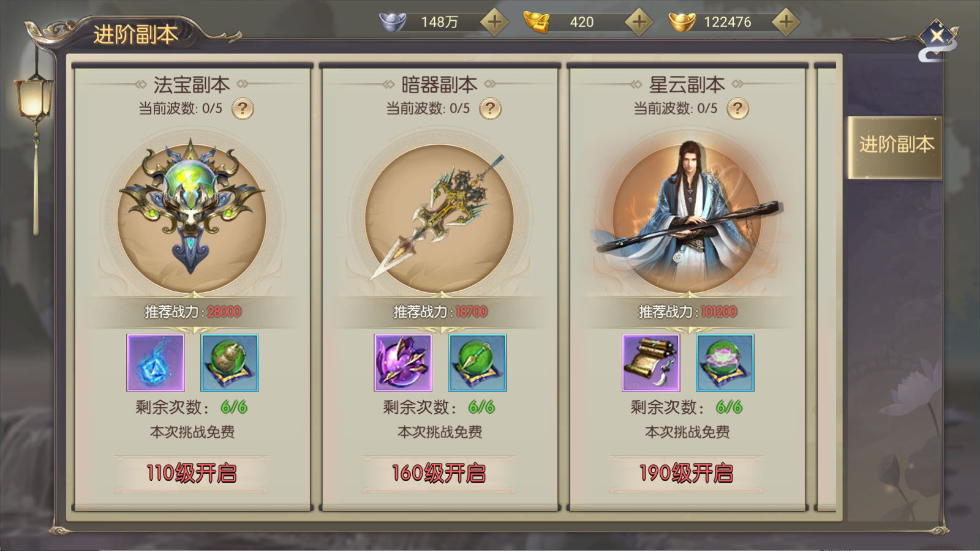Screen dimensions: 980x551
Task: Tap the plus button next to 122476
Action: pos(786,22)
